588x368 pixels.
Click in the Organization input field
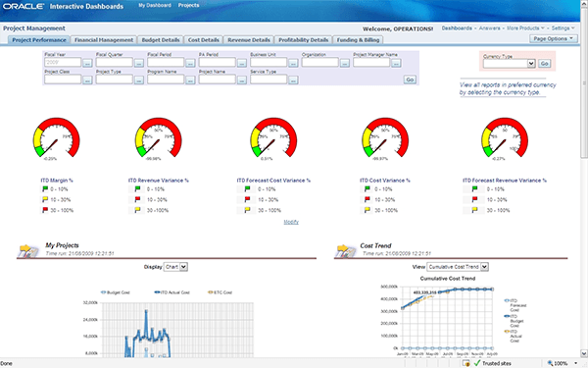319,63
